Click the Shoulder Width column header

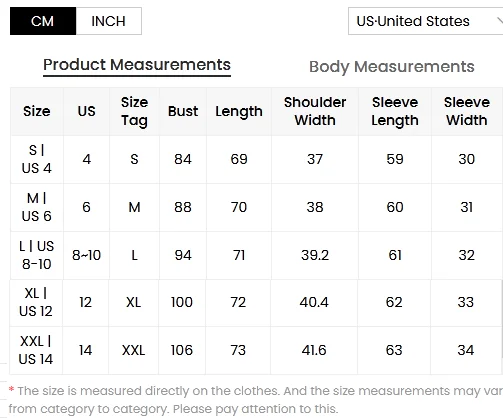pyautogui.click(x=315, y=111)
